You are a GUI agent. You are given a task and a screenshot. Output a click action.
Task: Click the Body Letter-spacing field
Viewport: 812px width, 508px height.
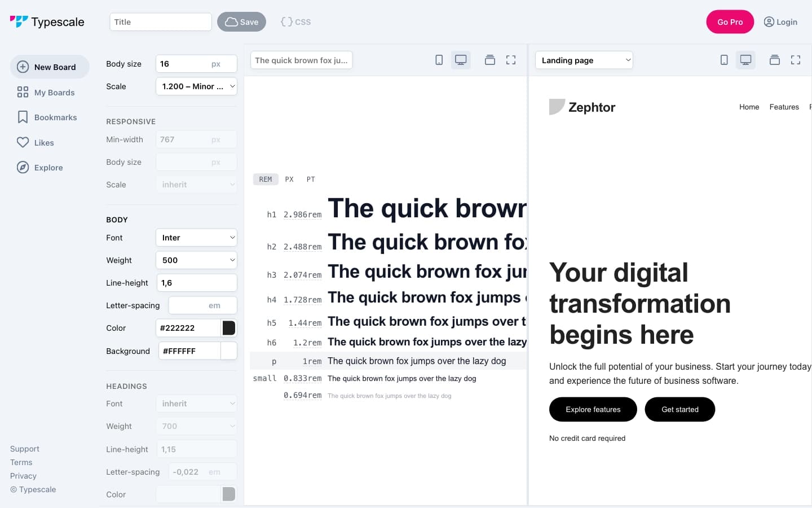click(203, 305)
